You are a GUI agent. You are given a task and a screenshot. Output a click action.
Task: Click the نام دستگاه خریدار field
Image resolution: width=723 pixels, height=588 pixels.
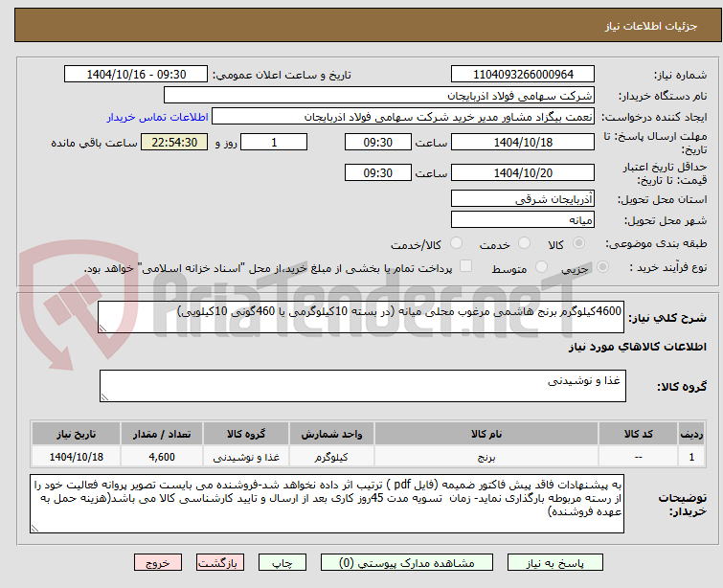(x=379, y=96)
